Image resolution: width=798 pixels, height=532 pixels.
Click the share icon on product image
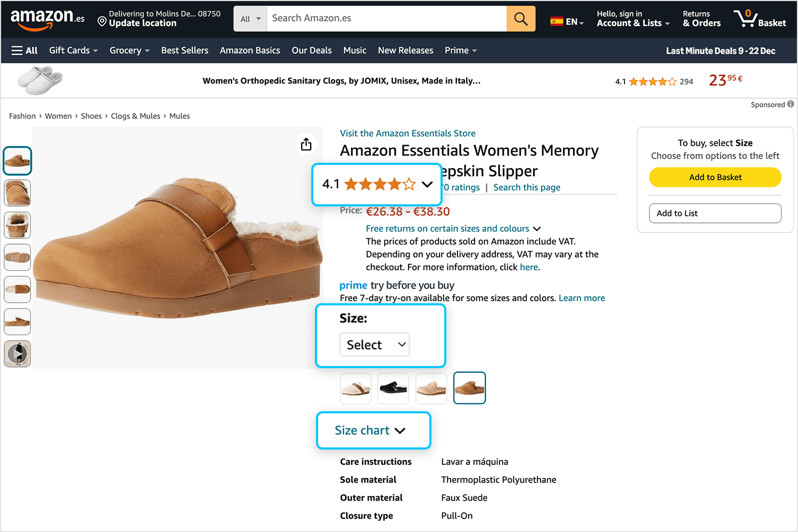click(306, 144)
